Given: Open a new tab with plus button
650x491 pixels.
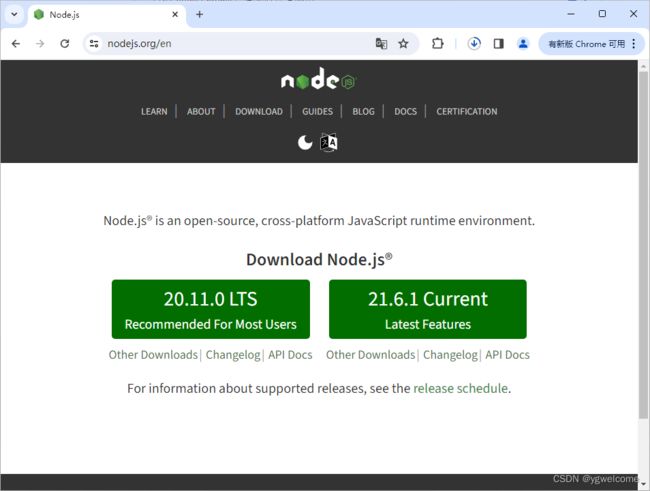Looking at the screenshot, I should coord(199,14).
